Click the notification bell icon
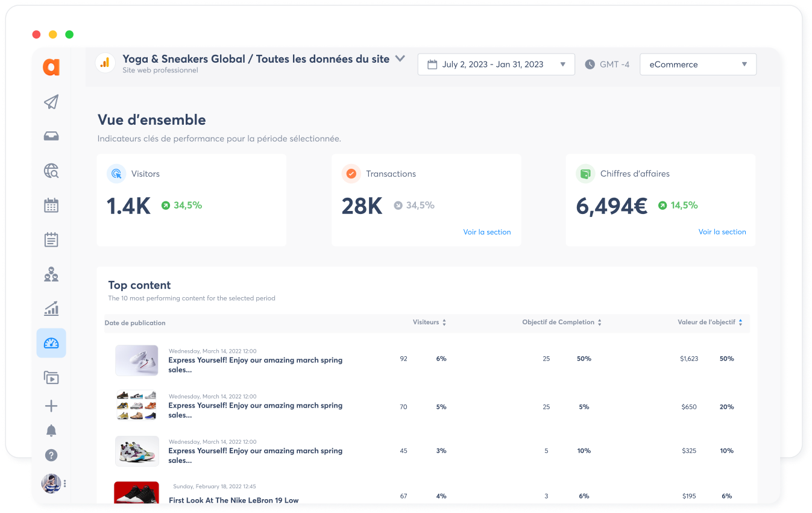This screenshot has height=513, width=812. pyautogui.click(x=51, y=430)
